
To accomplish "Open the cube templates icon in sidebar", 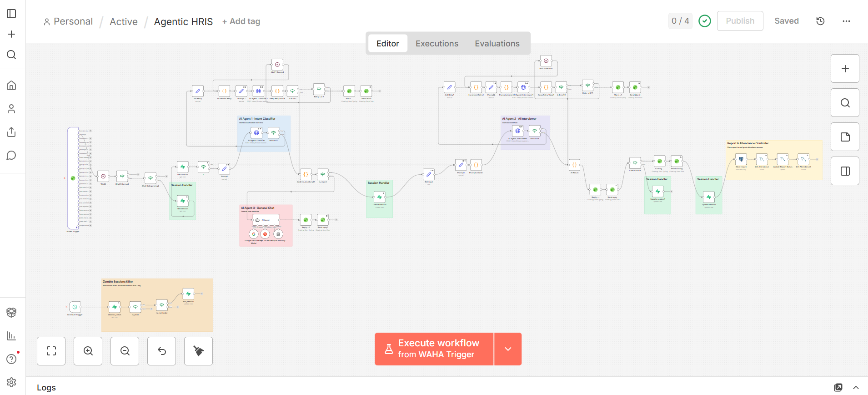I will [12, 312].
